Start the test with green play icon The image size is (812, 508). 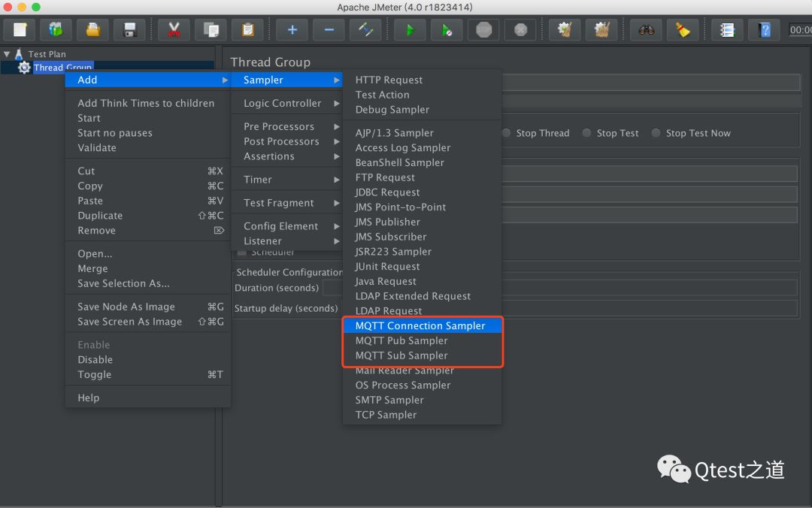pyautogui.click(x=411, y=29)
